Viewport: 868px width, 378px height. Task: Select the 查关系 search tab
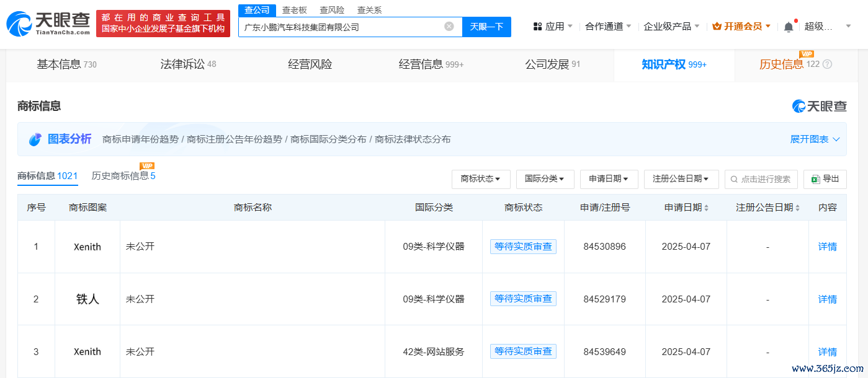coord(370,10)
